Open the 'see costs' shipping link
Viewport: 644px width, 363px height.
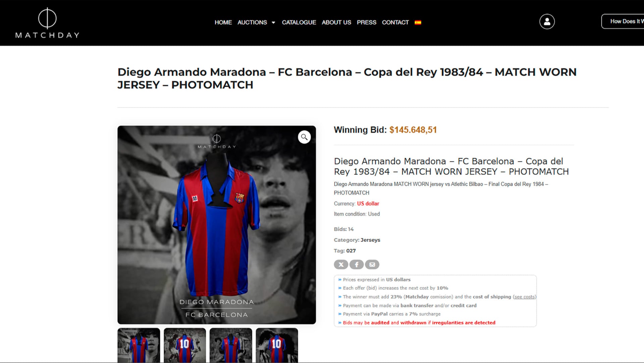(525, 297)
